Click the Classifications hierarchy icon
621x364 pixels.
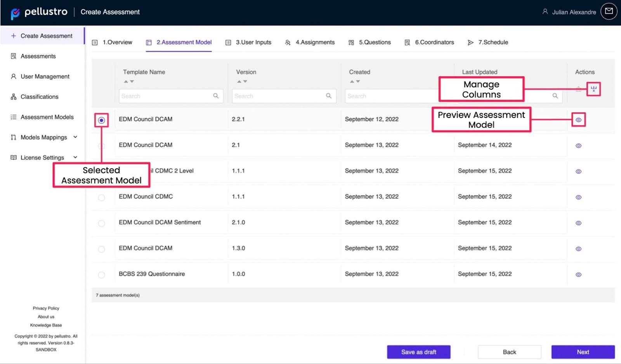[x=14, y=97]
